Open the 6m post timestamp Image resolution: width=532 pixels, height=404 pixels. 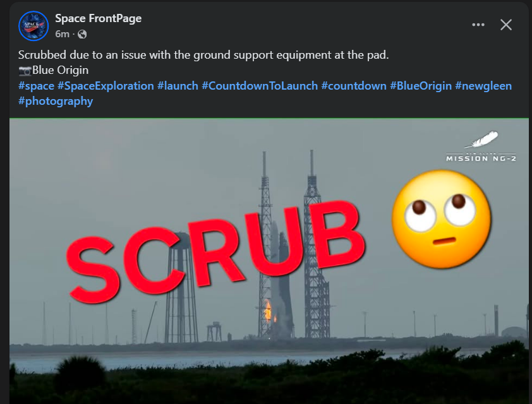coord(63,34)
